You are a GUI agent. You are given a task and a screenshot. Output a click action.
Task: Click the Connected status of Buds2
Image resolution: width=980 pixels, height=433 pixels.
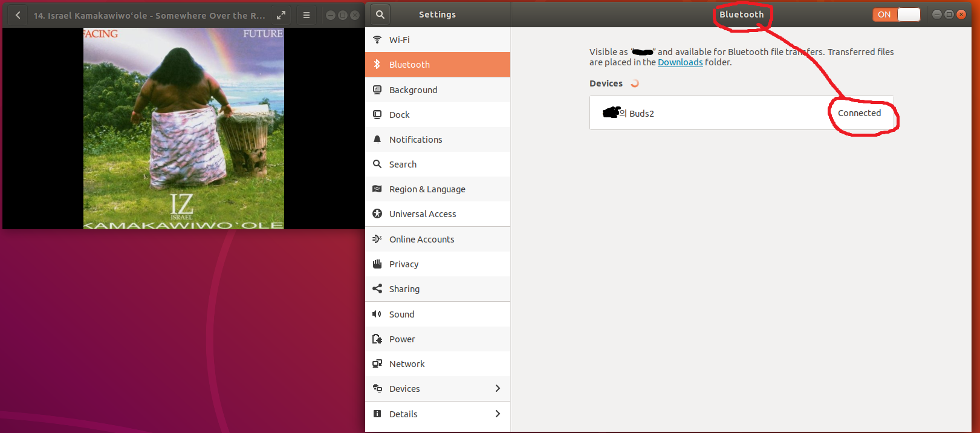[859, 113]
